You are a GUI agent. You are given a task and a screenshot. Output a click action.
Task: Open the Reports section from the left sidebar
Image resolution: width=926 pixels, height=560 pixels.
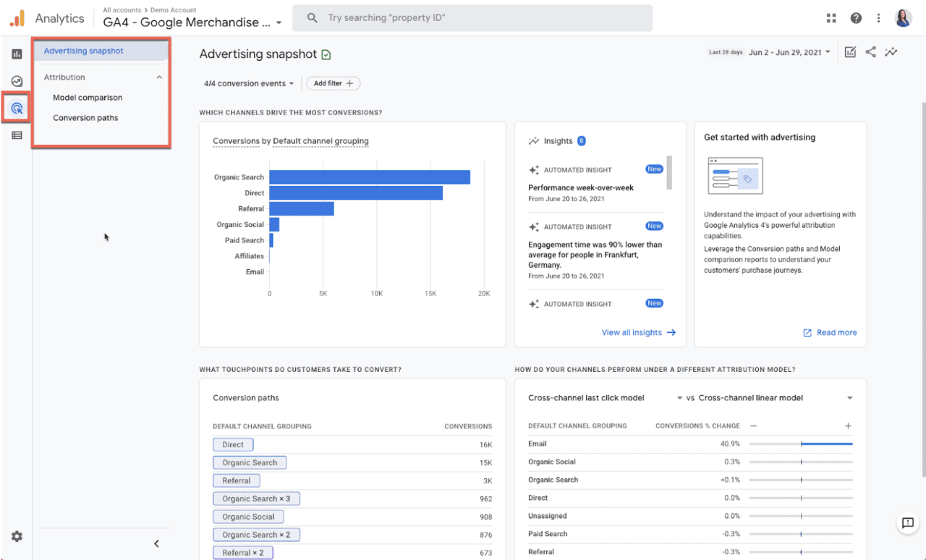[x=16, y=53]
